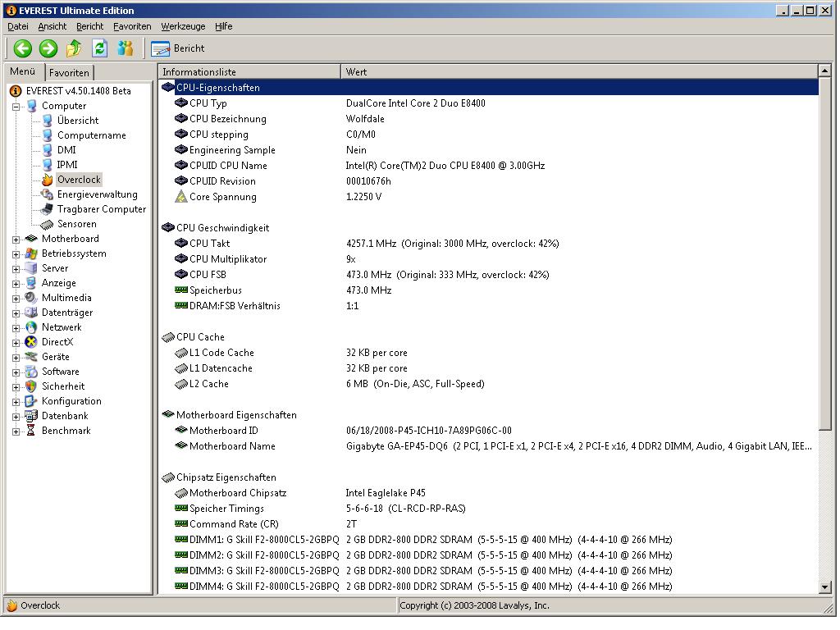Open the Werkzeuge menu
Image resolution: width=840 pixels, height=630 pixels.
click(183, 26)
